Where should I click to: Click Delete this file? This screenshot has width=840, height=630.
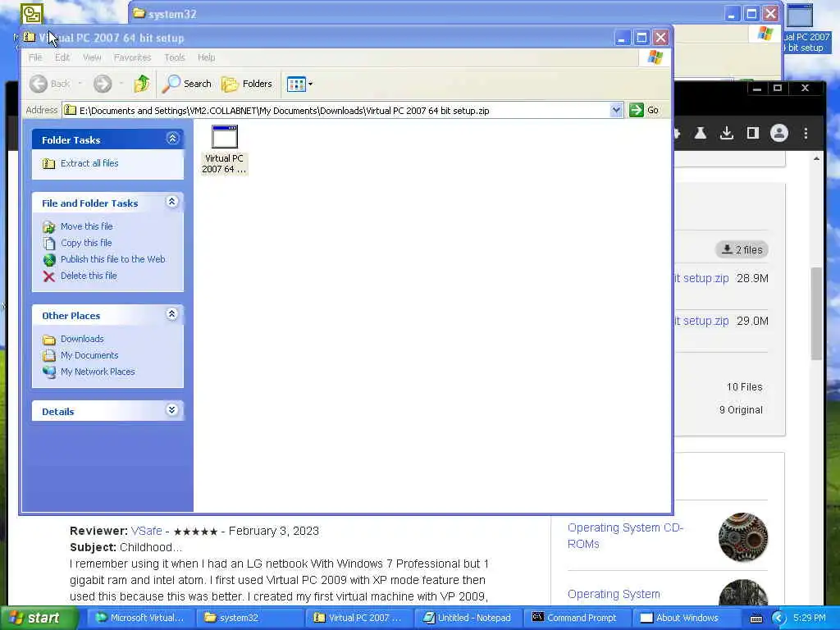pyautogui.click(x=89, y=276)
